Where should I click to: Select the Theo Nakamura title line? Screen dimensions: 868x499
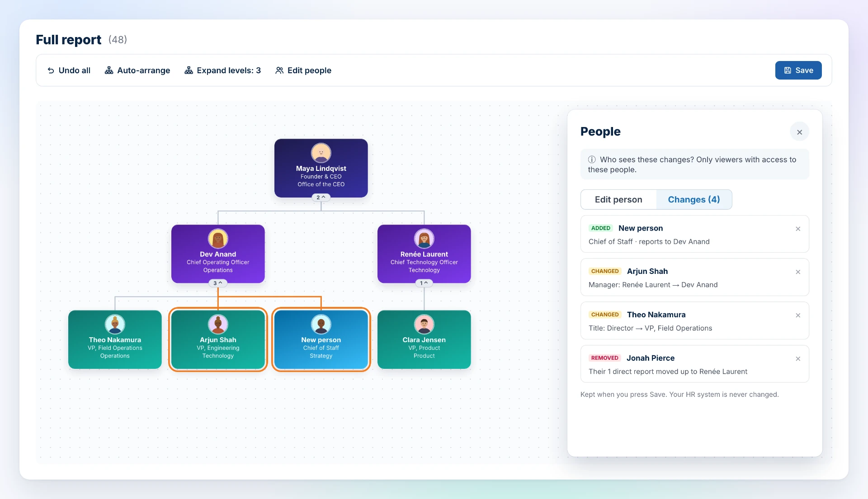click(115, 348)
